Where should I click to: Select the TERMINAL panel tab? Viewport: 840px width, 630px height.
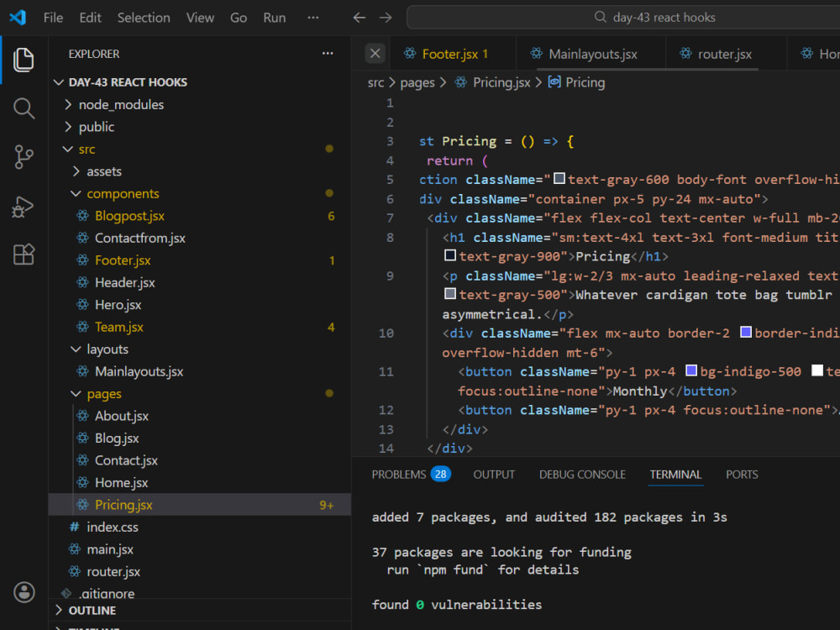pyautogui.click(x=675, y=475)
